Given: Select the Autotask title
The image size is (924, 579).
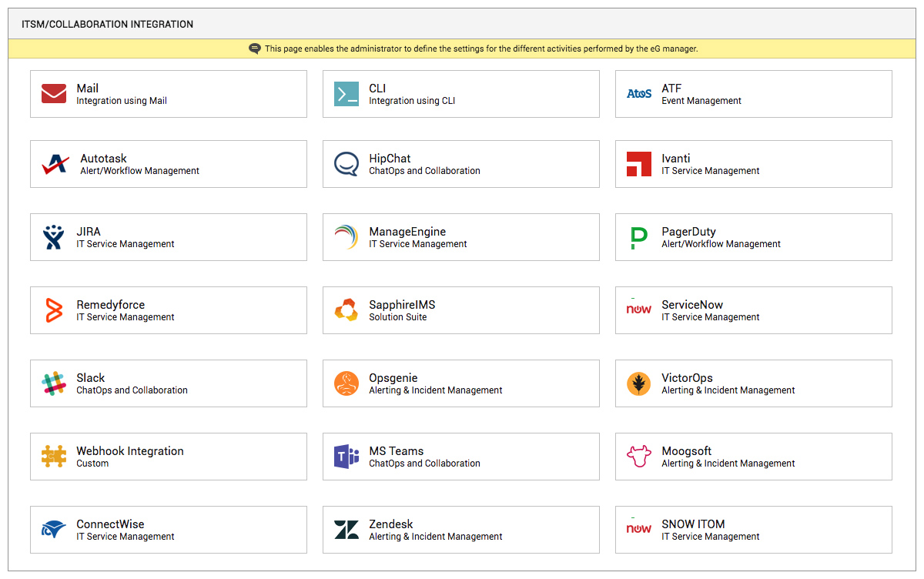Looking at the screenshot, I should tap(104, 159).
